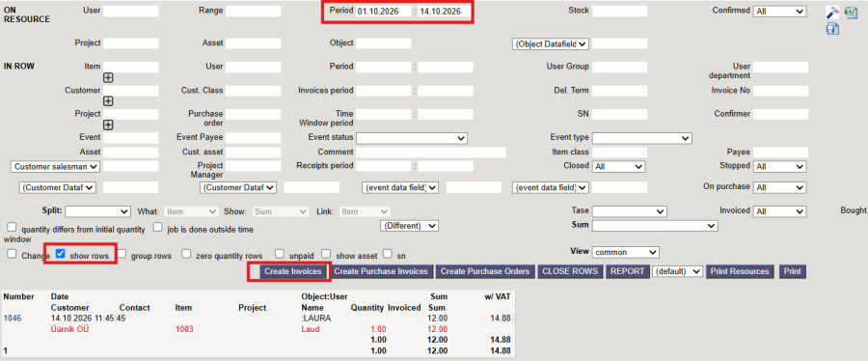Click the User Group input field
The width and height of the screenshot is (868, 361).
[619, 67]
